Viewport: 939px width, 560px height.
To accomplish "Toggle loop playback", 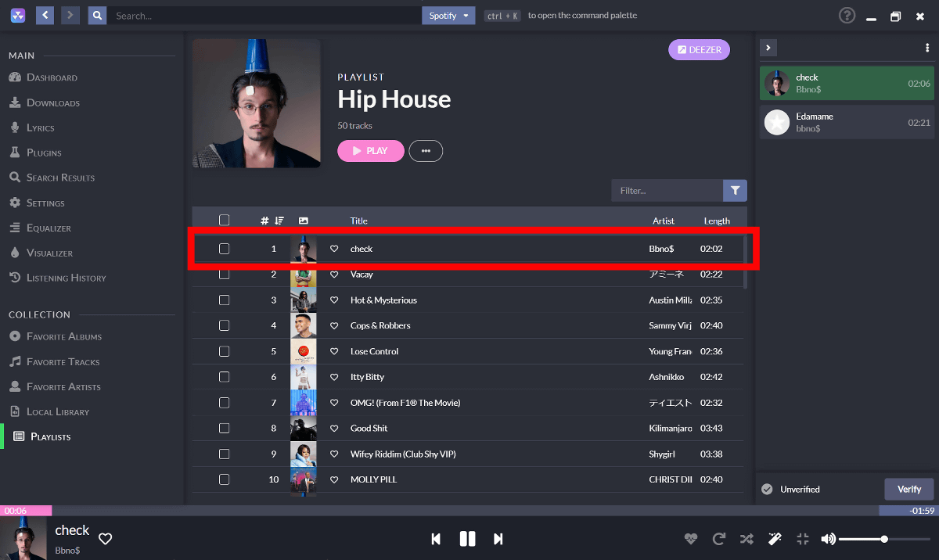I will pos(719,538).
